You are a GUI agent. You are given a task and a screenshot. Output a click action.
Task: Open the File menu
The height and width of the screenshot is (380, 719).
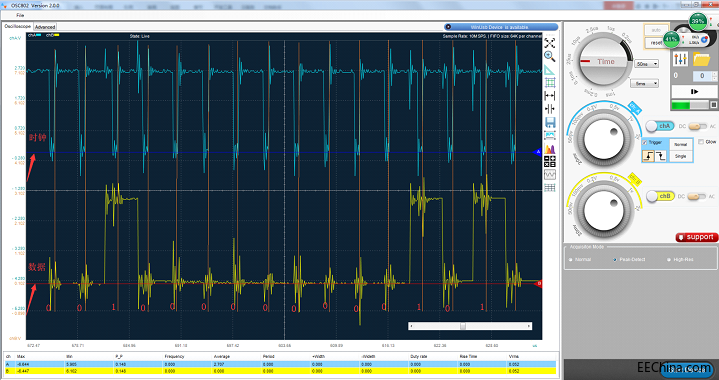[20, 15]
